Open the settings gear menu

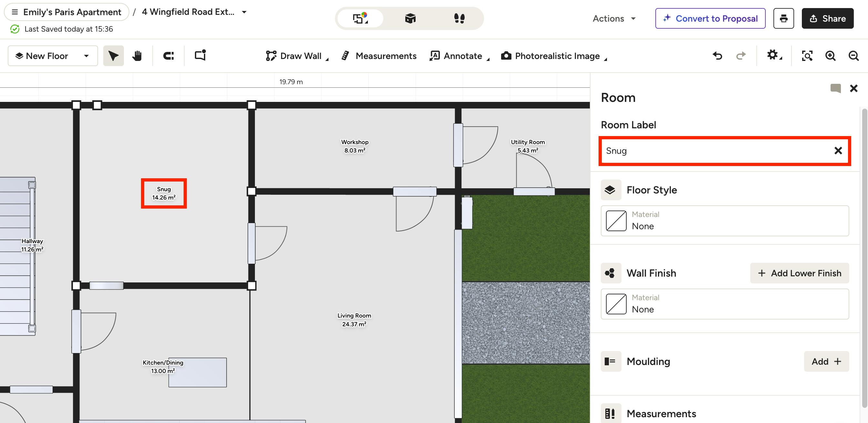[774, 55]
